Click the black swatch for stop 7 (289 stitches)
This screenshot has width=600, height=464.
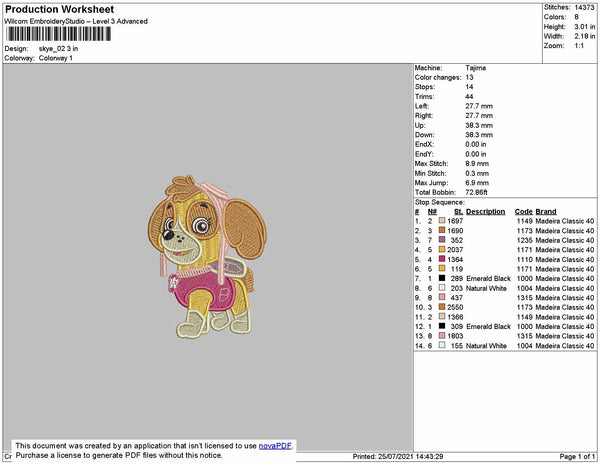(x=442, y=278)
